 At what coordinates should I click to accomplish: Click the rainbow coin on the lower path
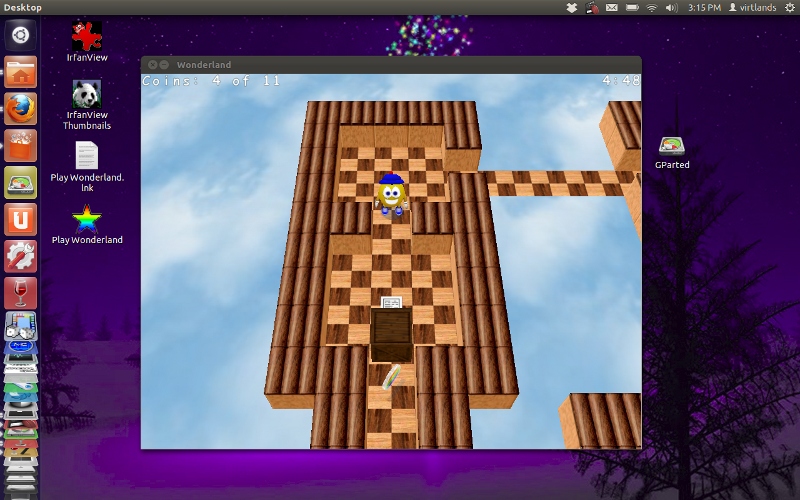391,377
